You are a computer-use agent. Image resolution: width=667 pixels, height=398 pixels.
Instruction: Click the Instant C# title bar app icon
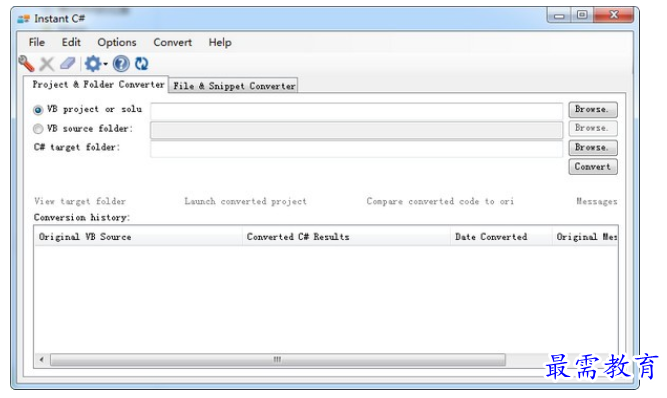[23, 19]
